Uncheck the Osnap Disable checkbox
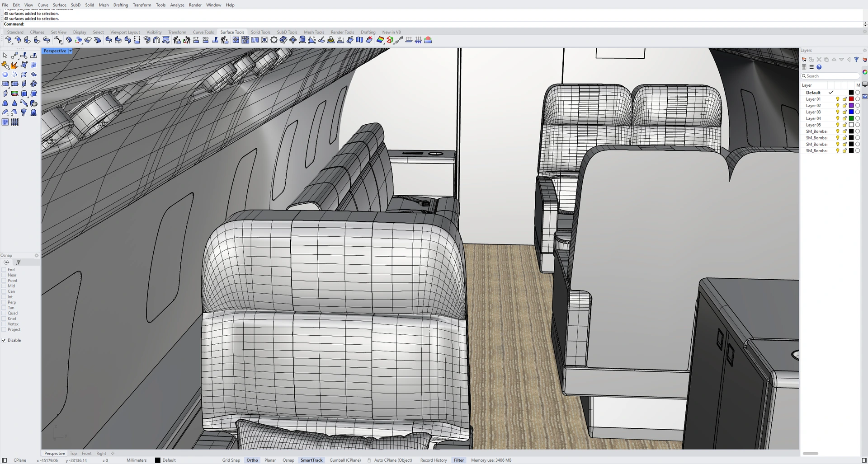 coord(4,340)
